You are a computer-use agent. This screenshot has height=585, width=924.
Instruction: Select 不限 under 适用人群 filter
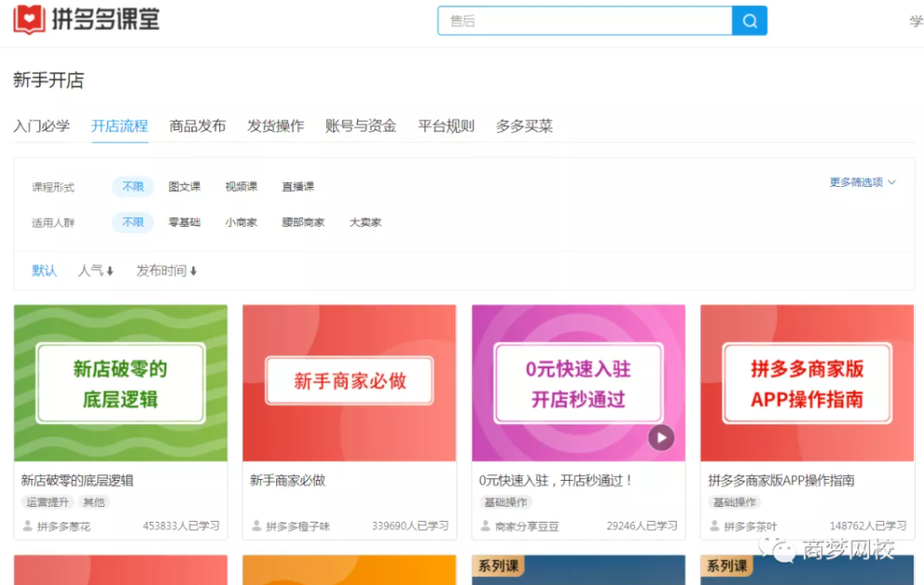tap(133, 222)
